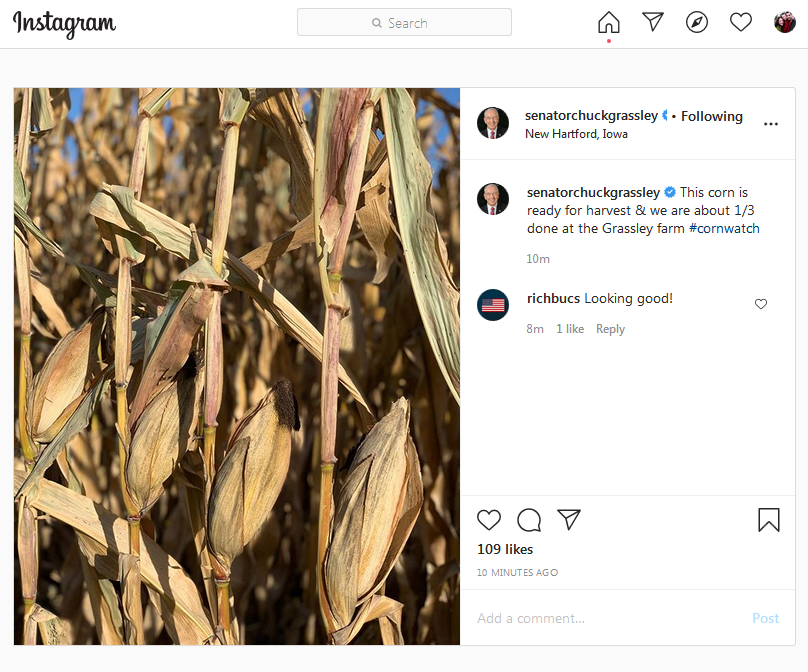Viewport: 808px width, 672px height.
Task: Open Activity heart icon in top bar
Action: 741,22
